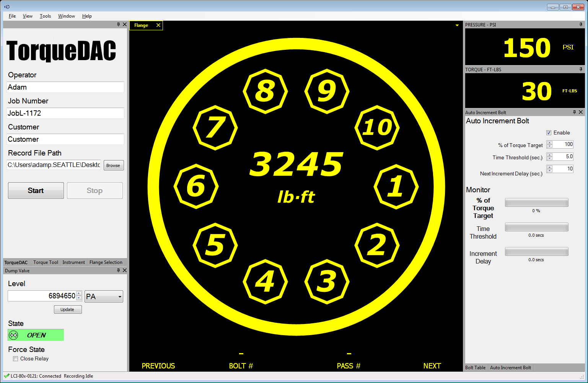Click the dump valve open state icon
Screen dimensions: 588x383
14,335
